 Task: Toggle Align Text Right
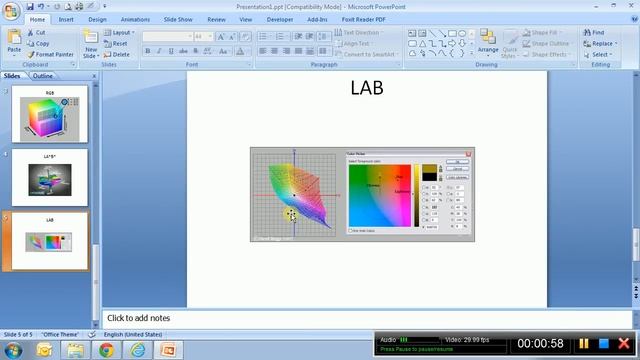point(287,51)
